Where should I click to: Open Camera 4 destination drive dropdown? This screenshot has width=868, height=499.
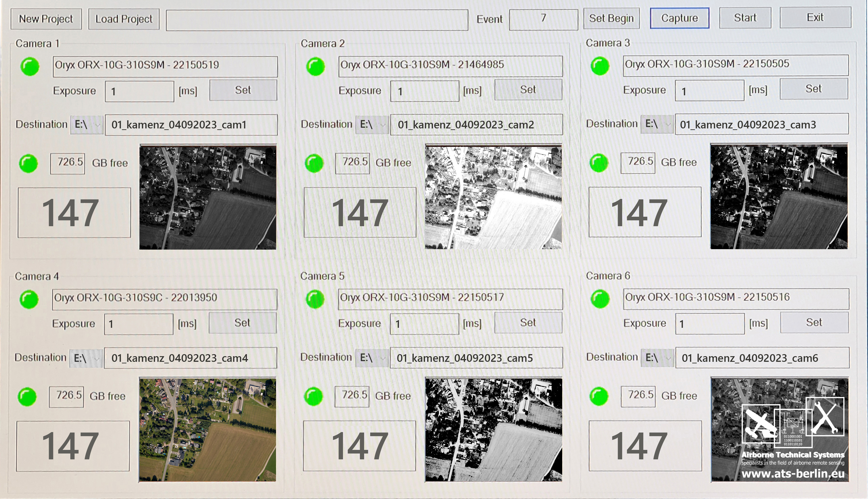(x=86, y=358)
